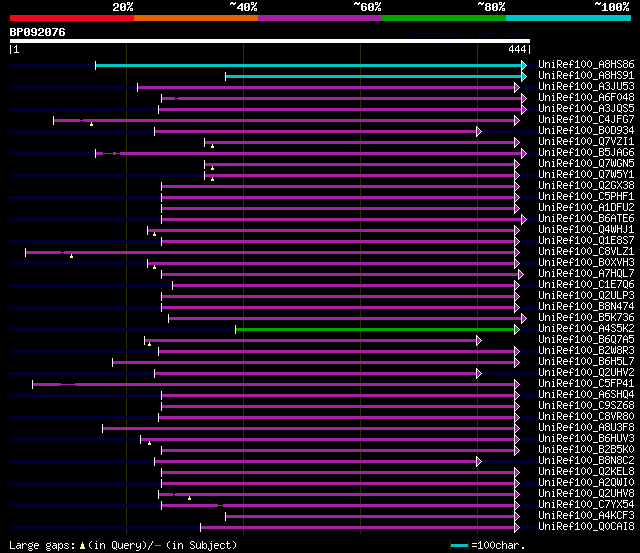Click the green ~80% identity legend segment
This screenshot has width=640, height=553.
(444, 18)
